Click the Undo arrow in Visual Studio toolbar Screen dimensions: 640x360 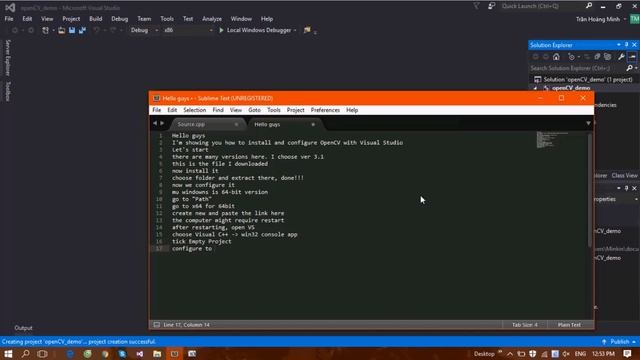pos(96,30)
